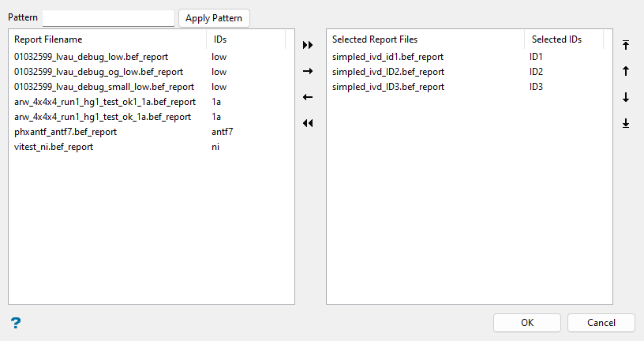Choose arw_4x4x4_run1_hg1_test_ok1_1a.bef_report row
This screenshot has width=644, height=341.
coord(105,102)
